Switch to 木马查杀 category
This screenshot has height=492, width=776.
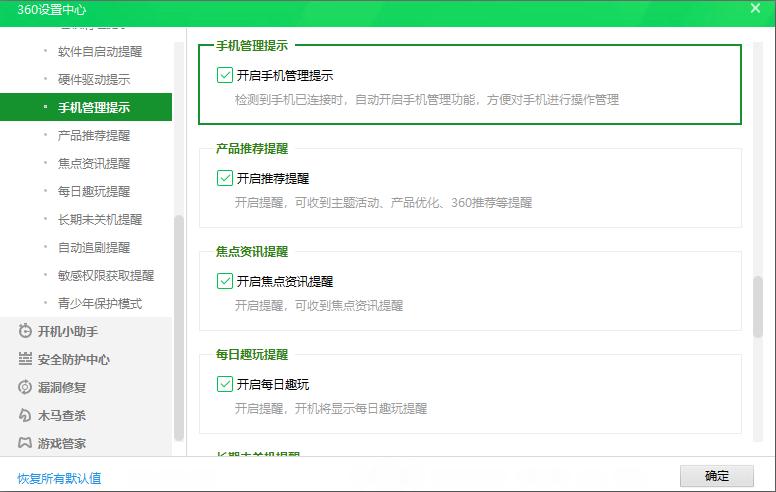tap(62, 415)
